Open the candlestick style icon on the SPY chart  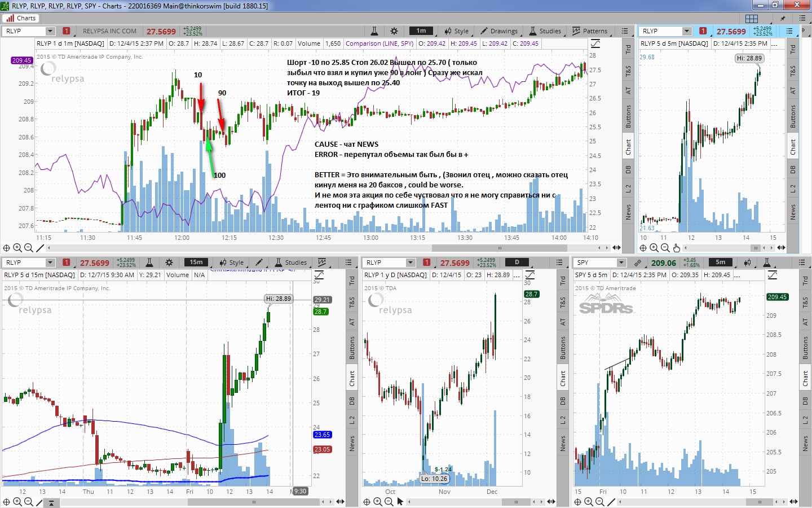(x=748, y=262)
